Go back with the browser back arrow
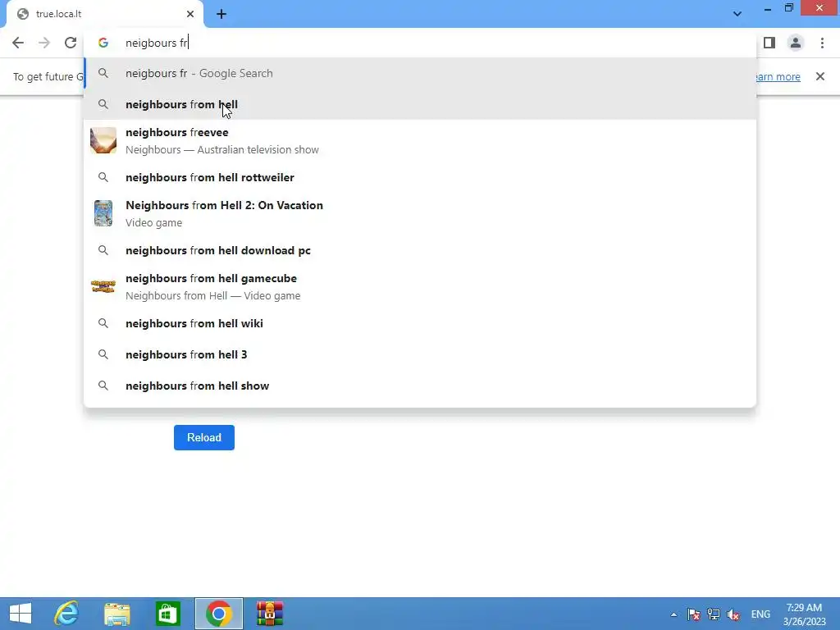This screenshot has height=630, width=840. tap(18, 43)
